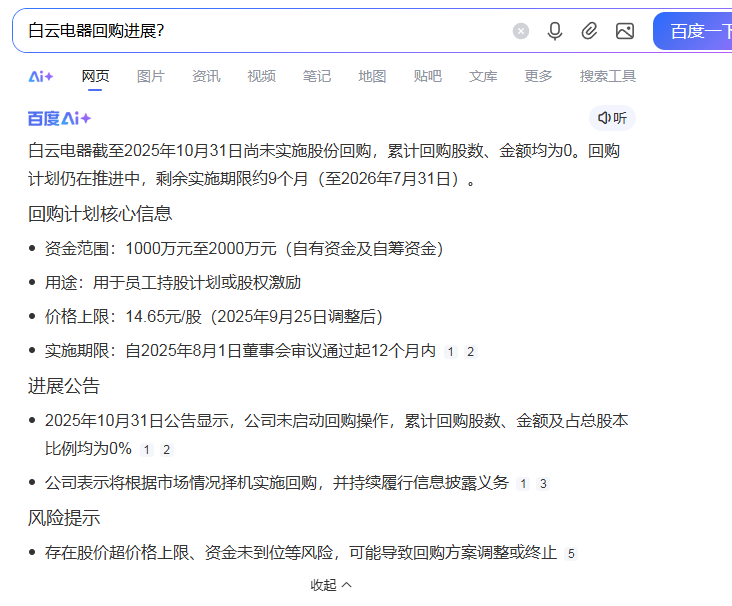This screenshot has width=732, height=606.
Task: Open citation 3 after 披露义务
Action: pos(543,484)
